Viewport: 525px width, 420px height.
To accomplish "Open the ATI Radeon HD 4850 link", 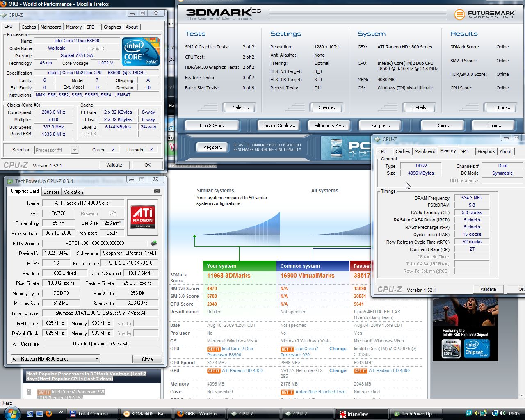I will click(242, 370).
